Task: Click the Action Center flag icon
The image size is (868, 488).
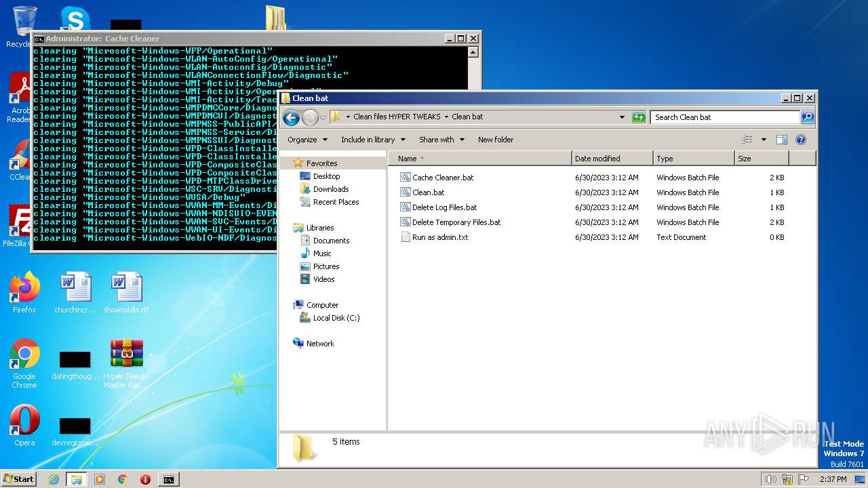Action: (x=804, y=479)
